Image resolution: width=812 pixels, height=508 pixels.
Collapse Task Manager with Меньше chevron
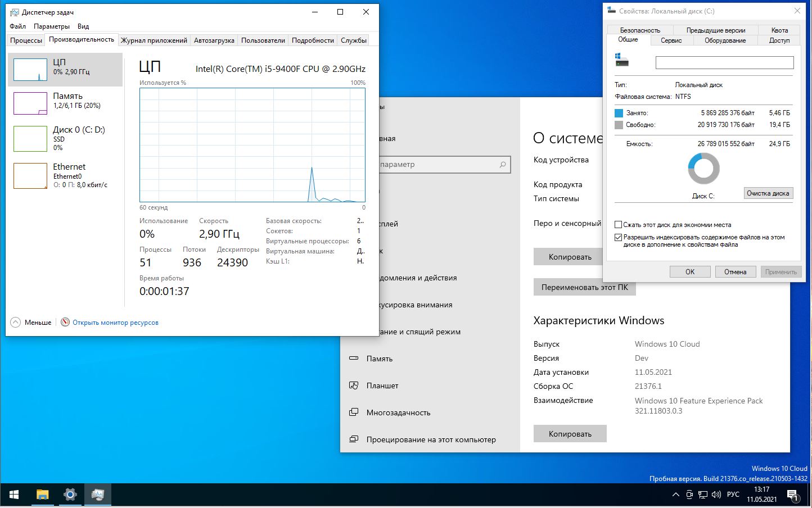point(31,323)
